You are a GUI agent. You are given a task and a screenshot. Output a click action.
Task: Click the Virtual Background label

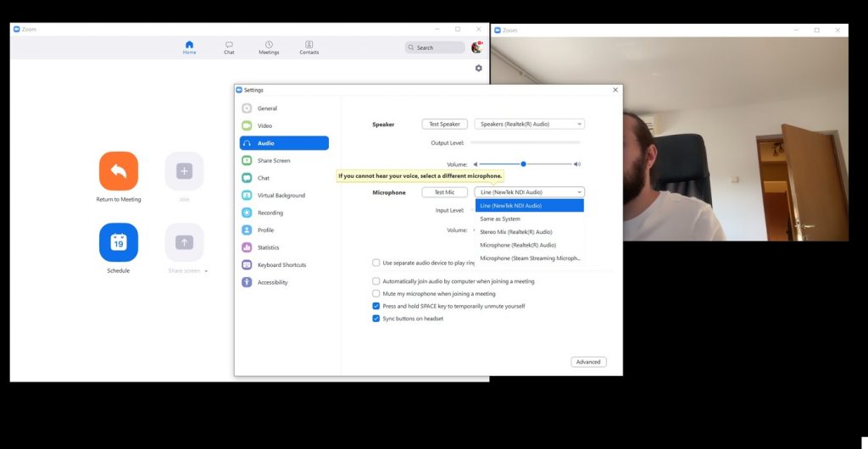point(281,195)
